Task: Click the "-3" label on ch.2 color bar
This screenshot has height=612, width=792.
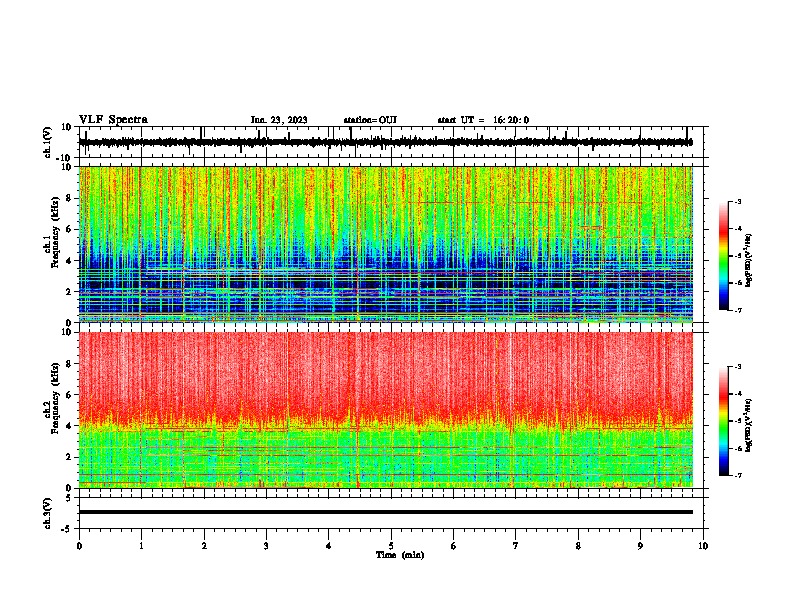Action: [737, 367]
